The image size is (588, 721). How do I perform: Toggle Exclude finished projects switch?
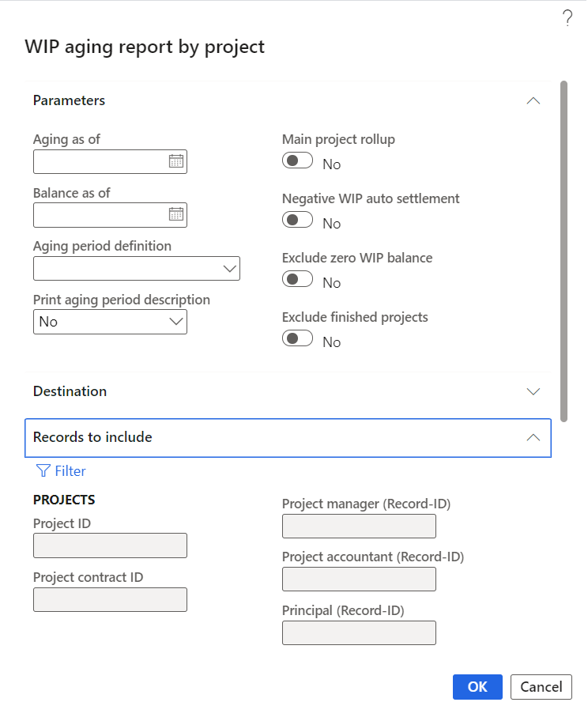pyautogui.click(x=297, y=339)
